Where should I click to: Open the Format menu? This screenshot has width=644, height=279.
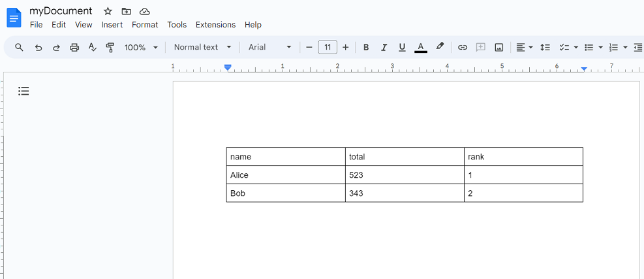click(x=145, y=25)
